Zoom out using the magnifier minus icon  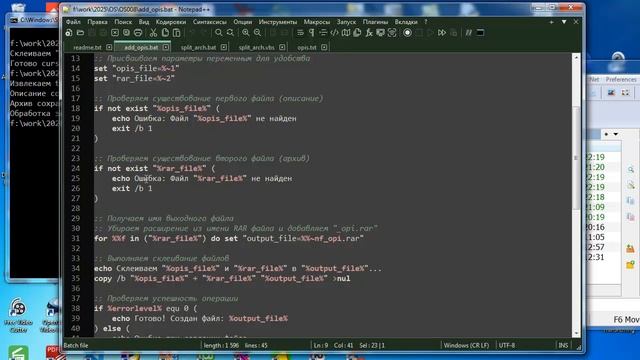click(x=257, y=33)
